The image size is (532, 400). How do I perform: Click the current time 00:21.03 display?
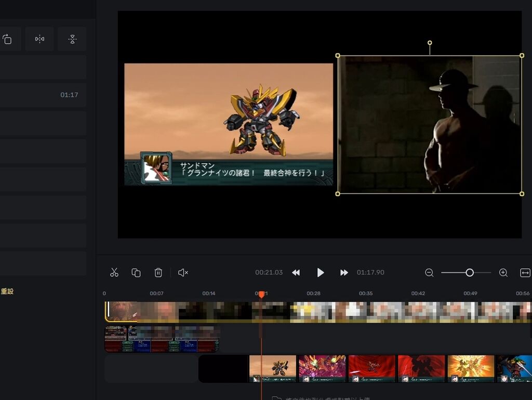269,273
